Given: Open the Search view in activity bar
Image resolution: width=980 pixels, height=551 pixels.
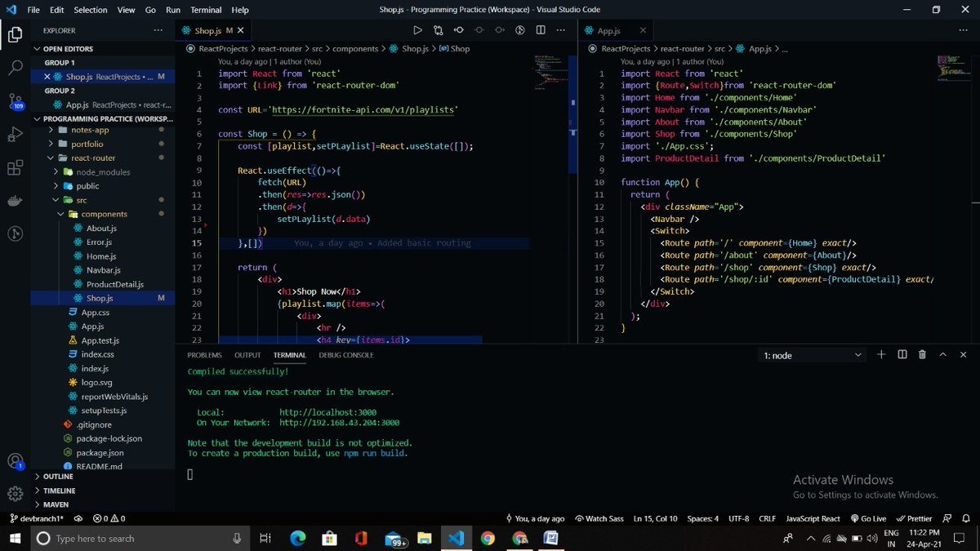Looking at the screenshot, I should [15, 68].
